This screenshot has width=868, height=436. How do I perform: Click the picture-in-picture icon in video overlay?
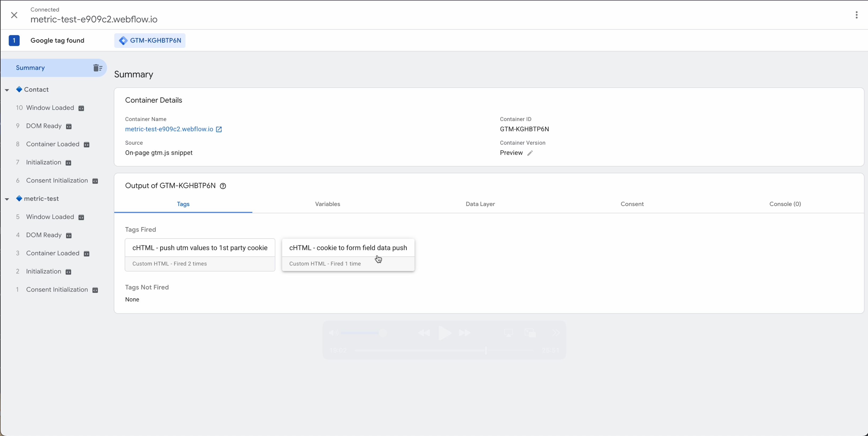(x=530, y=333)
